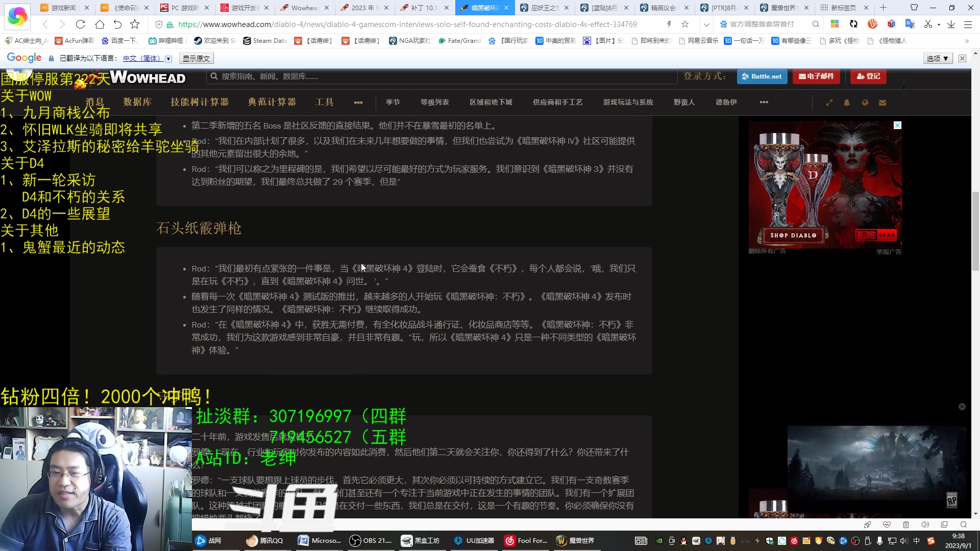Click the browser forward arrow

click(x=62, y=24)
